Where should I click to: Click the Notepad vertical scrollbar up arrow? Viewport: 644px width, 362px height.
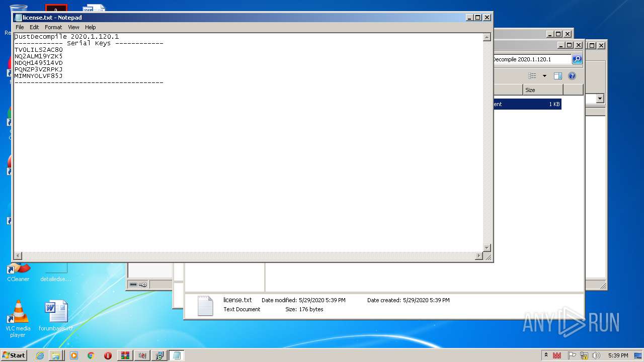coord(487,37)
